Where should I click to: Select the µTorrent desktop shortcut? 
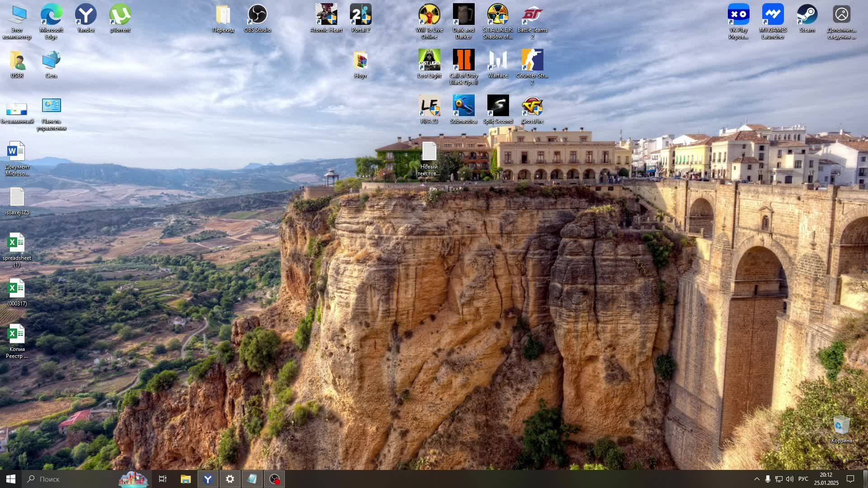[x=120, y=19]
